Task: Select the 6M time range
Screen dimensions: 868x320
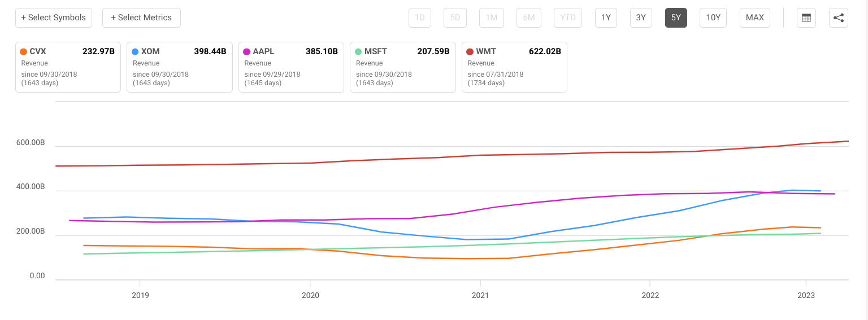Action: point(529,17)
